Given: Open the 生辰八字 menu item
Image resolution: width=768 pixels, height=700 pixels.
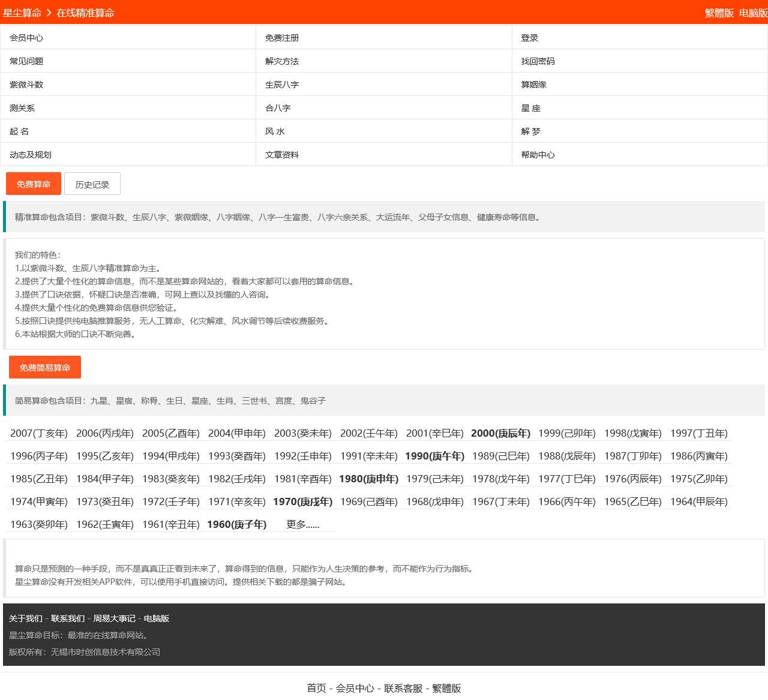Looking at the screenshot, I should click(282, 85).
